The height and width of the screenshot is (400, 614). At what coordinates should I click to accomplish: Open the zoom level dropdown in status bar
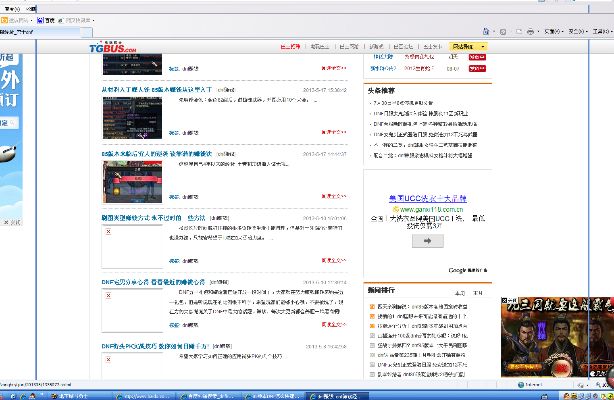tap(601, 385)
